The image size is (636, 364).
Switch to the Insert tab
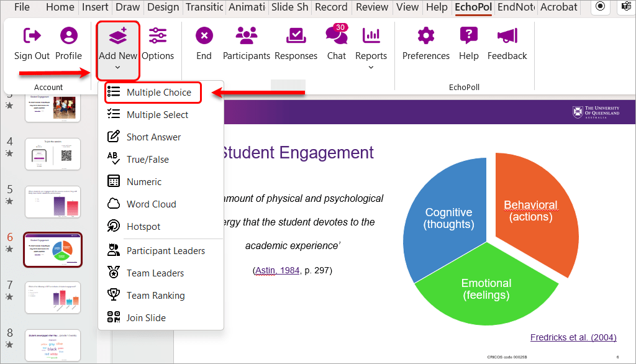pyautogui.click(x=95, y=7)
